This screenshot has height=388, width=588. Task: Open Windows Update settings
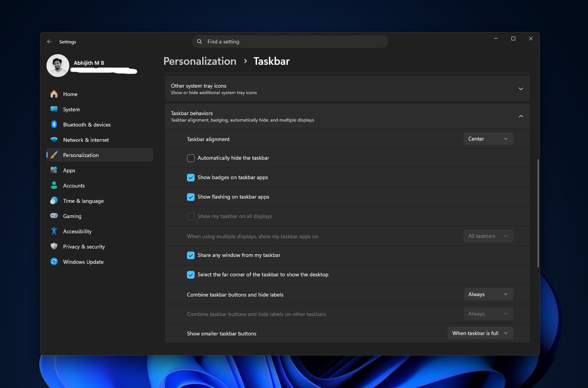coord(100,261)
